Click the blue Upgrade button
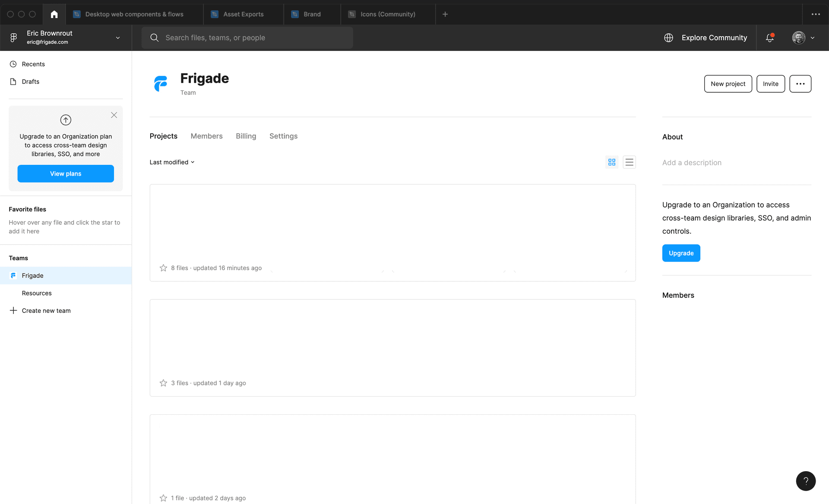Viewport: 829px width, 504px height. coord(681,253)
